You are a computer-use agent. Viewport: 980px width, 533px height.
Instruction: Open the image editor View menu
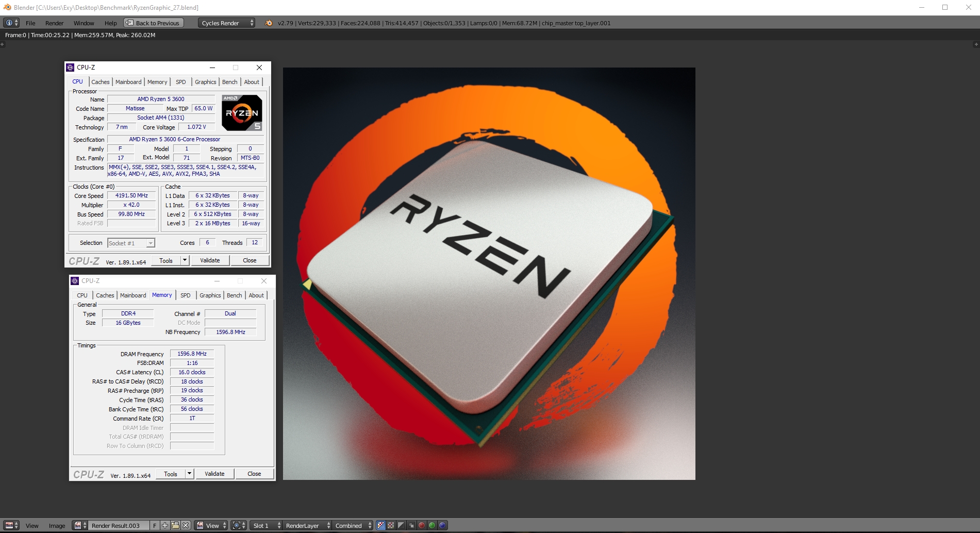[x=32, y=526]
